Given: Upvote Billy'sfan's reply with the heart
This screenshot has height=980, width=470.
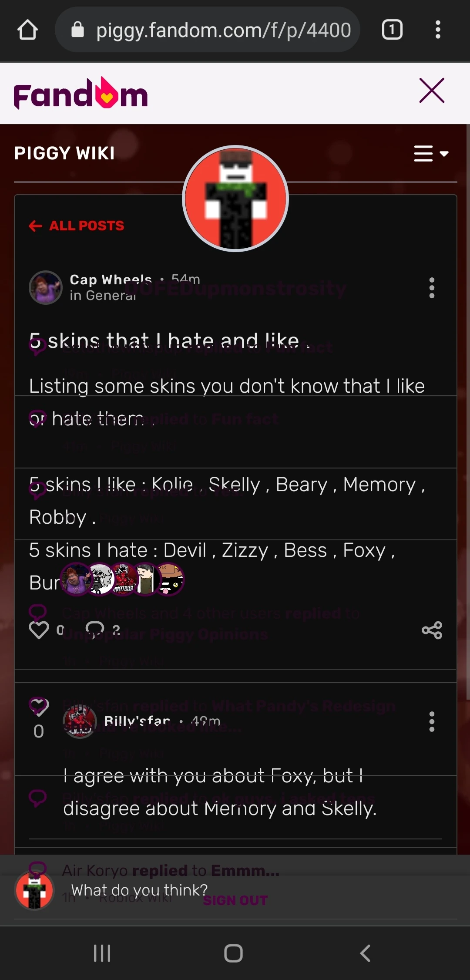Looking at the screenshot, I should [39, 707].
